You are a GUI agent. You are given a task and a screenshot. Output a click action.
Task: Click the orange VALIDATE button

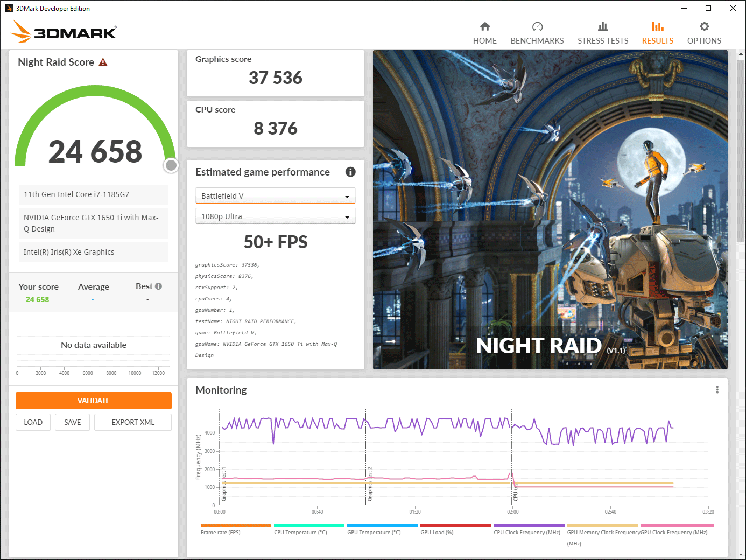(94, 401)
